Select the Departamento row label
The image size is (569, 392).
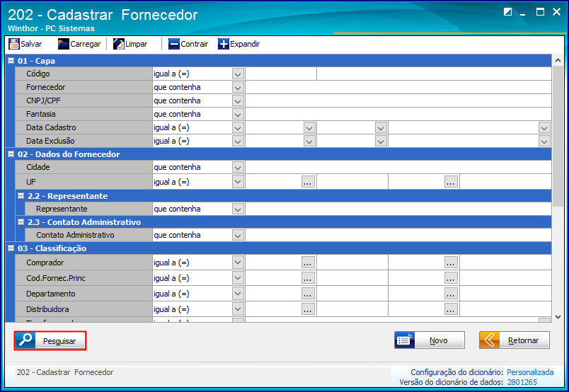(51, 294)
